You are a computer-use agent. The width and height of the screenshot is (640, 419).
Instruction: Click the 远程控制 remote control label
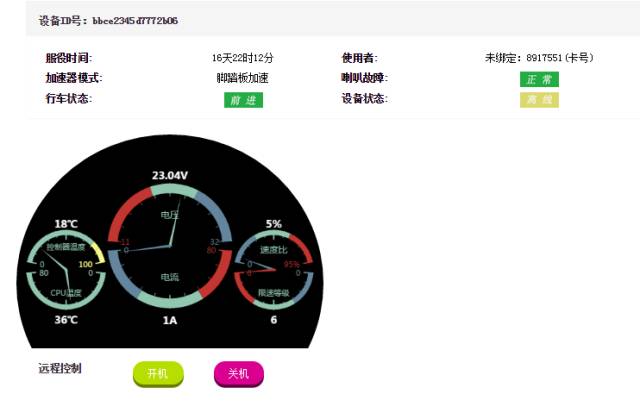point(60,368)
